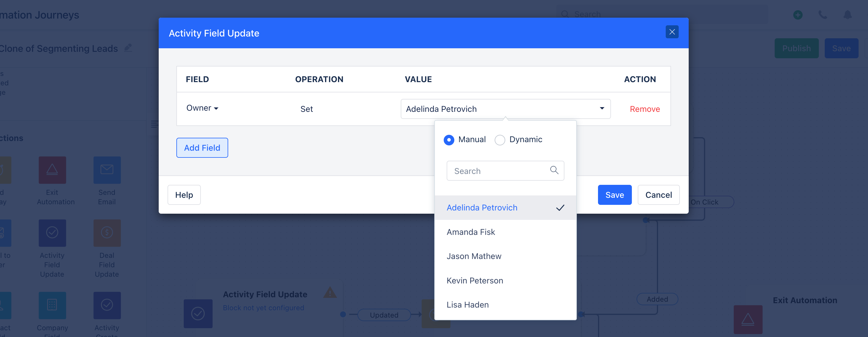The height and width of the screenshot is (337, 868).
Task: Choose Adelinda Petrovich from the list
Action: (x=506, y=208)
